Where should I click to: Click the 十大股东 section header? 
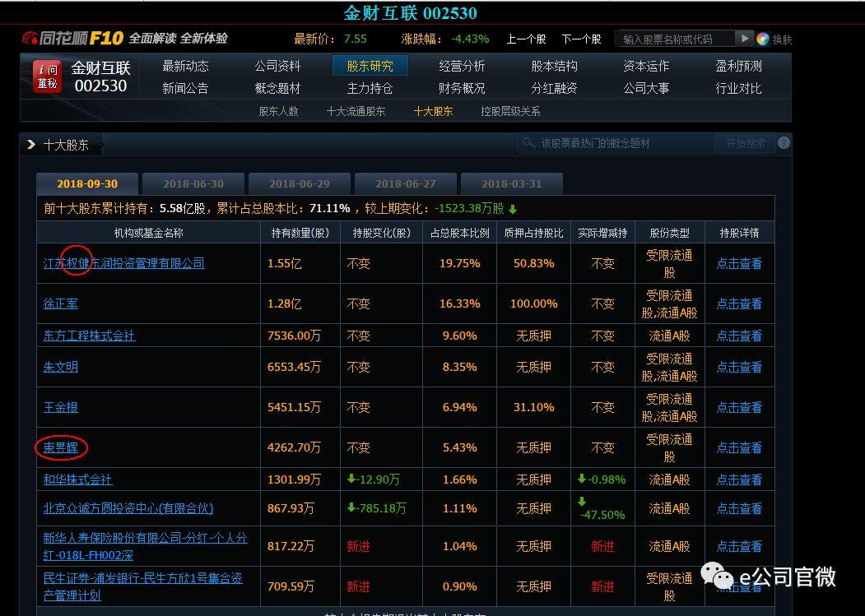tap(66, 145)
